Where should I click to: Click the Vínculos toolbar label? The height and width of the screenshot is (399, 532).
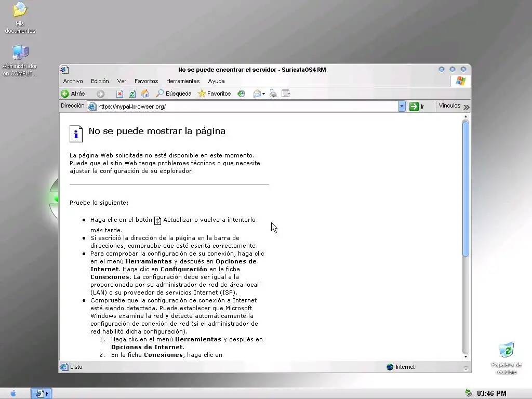449,105
